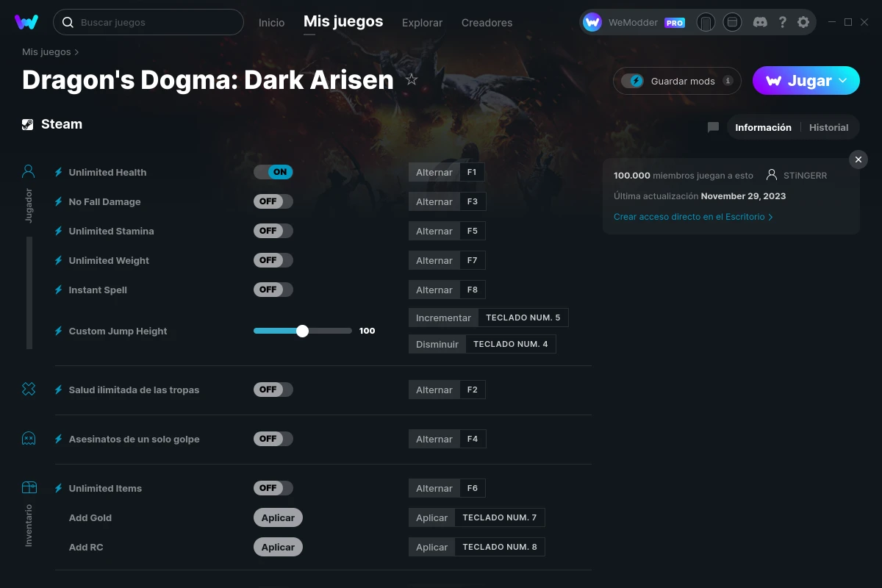
Task: Click the Mis juegos breadcrumb link
Action: [x=46, y=52]
